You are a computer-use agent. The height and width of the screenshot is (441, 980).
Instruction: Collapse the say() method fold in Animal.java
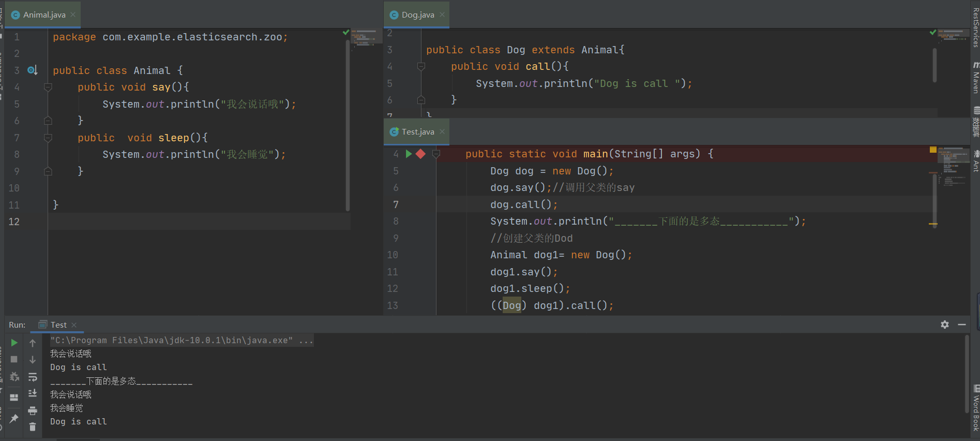pyautogui.click(x=48, y=87)
